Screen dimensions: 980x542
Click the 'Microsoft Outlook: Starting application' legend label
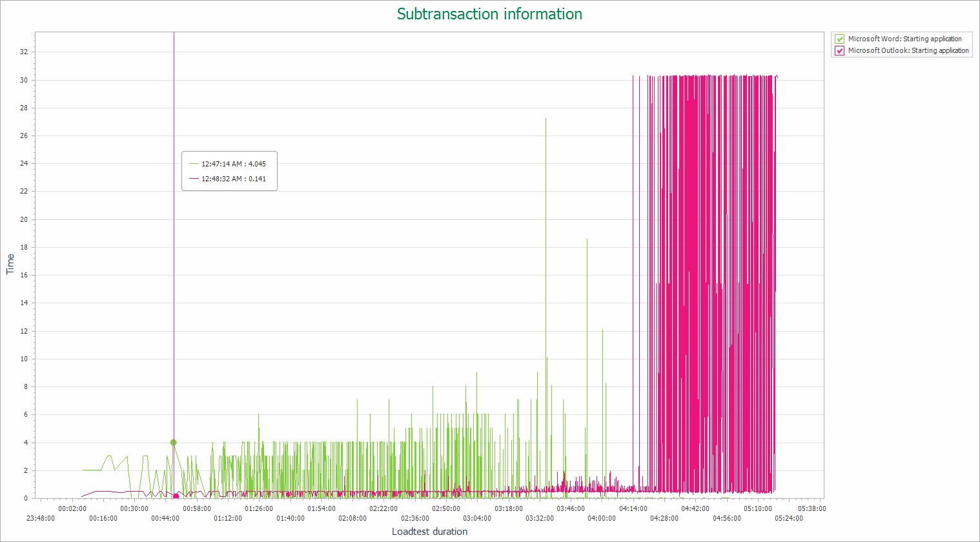coord(908,50)
